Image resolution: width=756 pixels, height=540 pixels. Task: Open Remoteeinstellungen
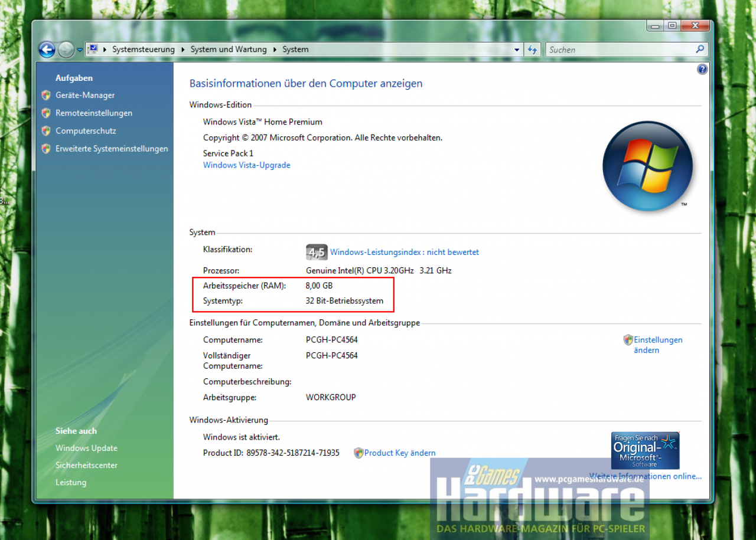[94, 113]
